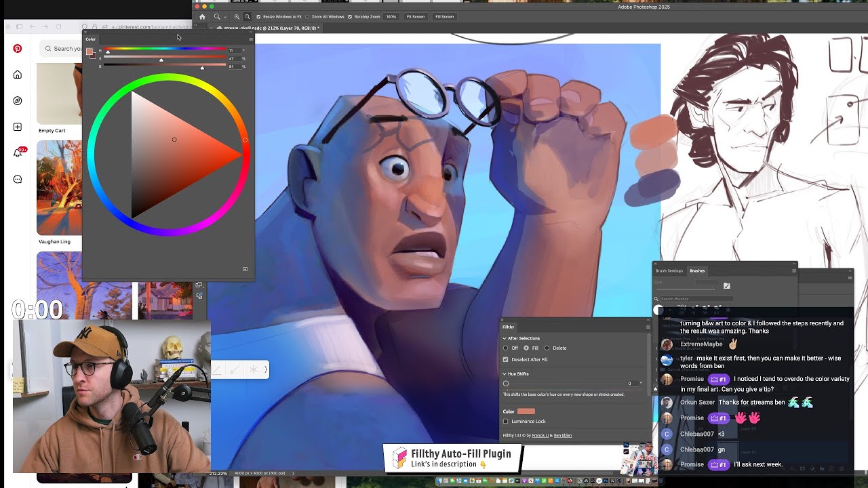868x488 pixels.
Task: Click the browser back arrow
Action: pos(32,27)
